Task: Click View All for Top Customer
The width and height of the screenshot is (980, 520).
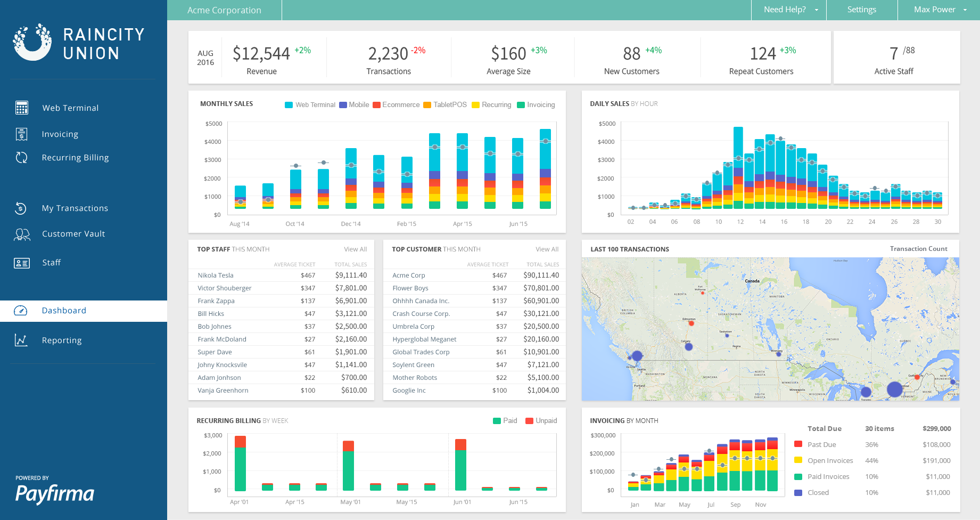Action: click(x=547, y=249)
